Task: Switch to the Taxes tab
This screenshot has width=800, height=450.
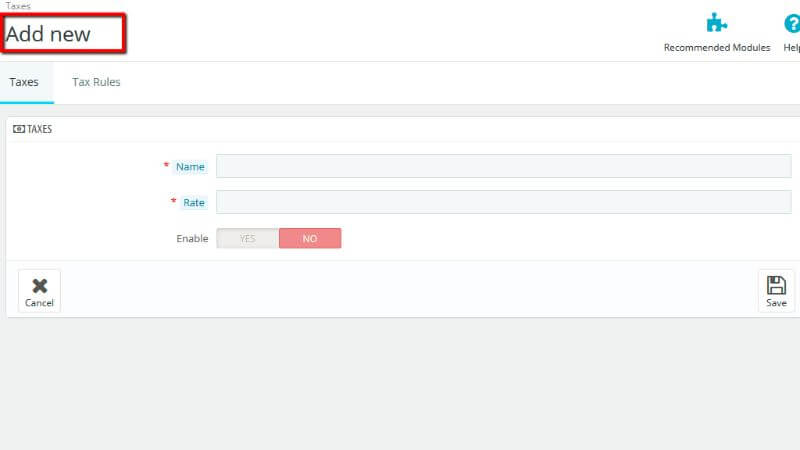Action: click(x=24, y=82)
